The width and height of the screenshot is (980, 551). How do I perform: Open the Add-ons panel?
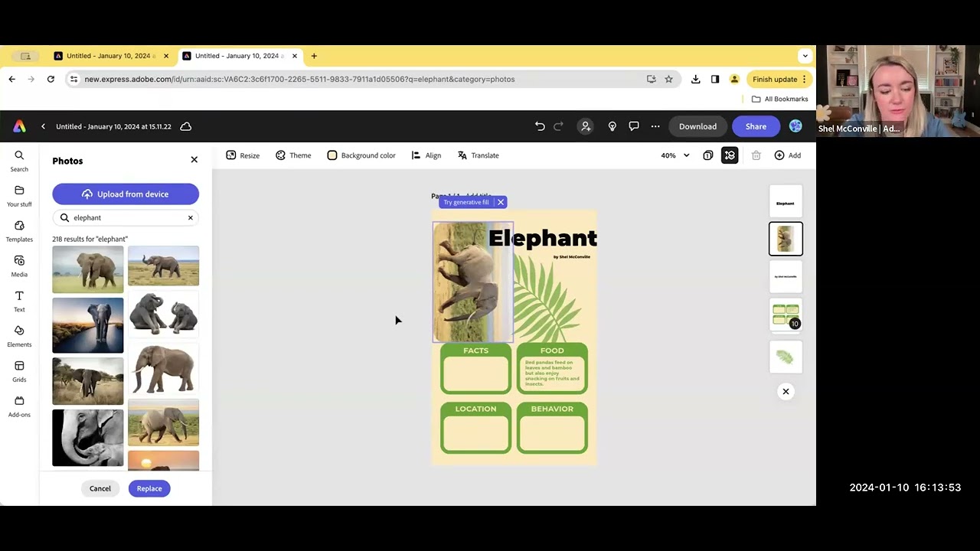tap(19, 407)
